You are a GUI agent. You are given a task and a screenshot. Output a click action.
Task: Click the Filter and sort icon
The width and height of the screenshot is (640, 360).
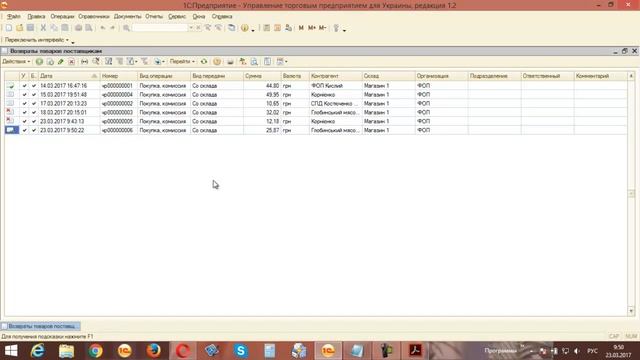[x=109, y=62]
